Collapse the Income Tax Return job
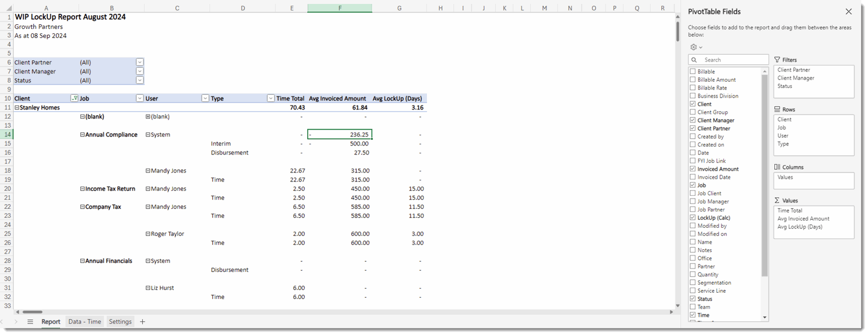The image size is (868, 335). pyautogui.click(x=82, y=189)
